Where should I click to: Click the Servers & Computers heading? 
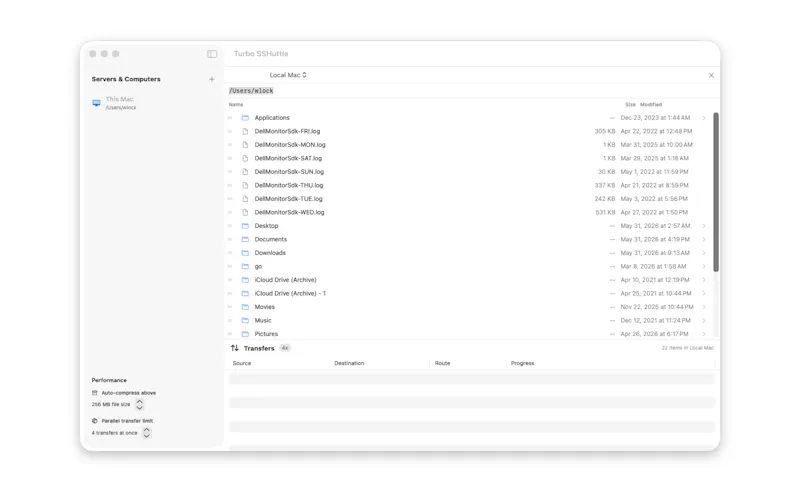126,79
